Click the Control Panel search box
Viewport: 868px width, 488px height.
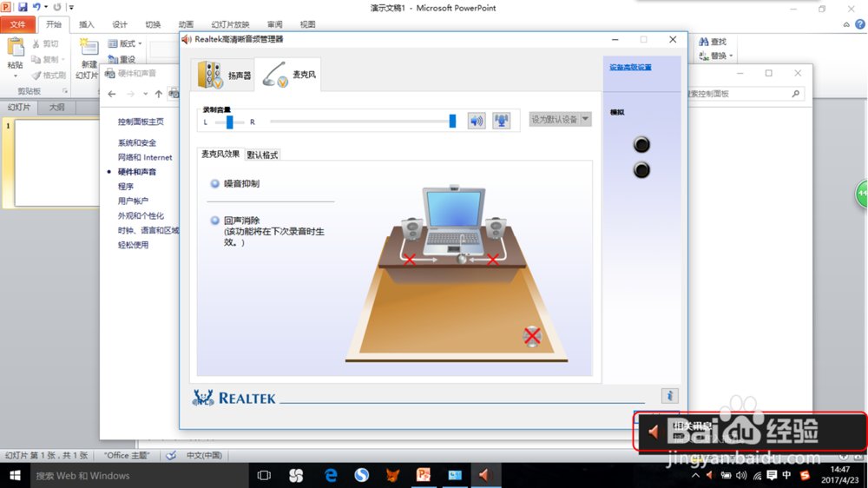(745, 94)
